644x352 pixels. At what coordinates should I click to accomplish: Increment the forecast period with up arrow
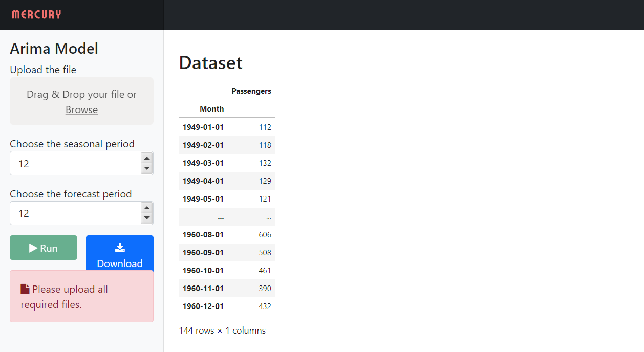point(147,208)
